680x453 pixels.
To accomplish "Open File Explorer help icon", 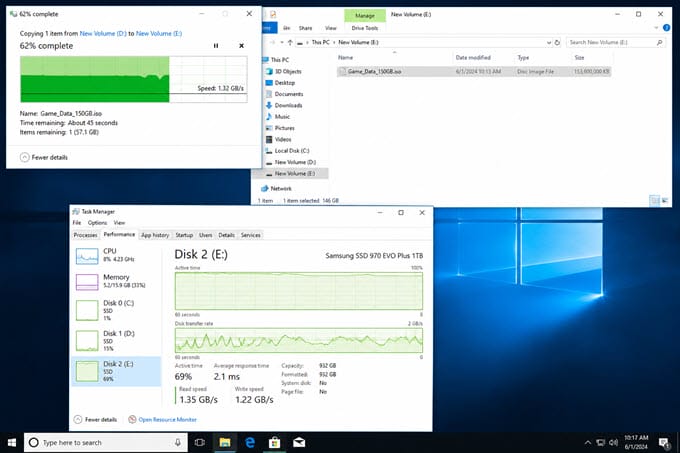I will pos(667,28).
